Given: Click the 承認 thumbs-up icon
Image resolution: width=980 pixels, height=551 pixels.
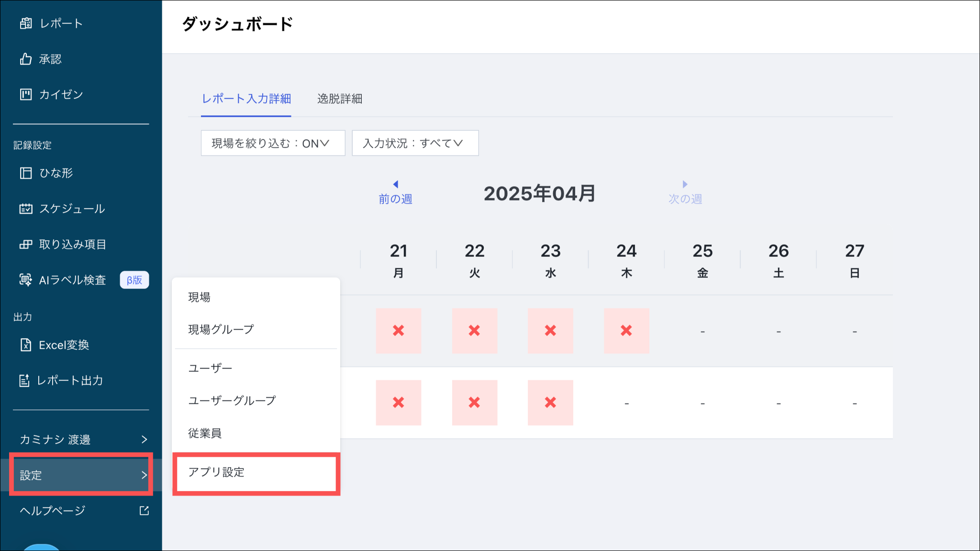Looking at the screenshot, I should pos(26,59).
